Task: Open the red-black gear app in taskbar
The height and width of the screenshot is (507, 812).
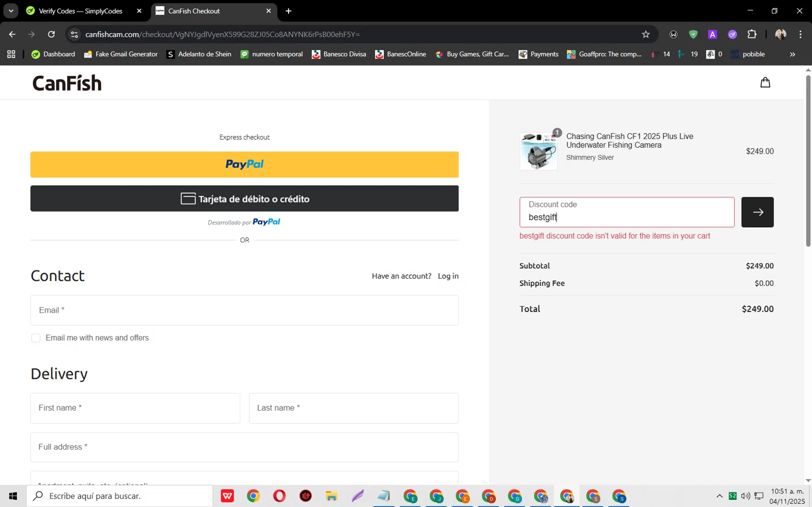Action: point(305,496)
